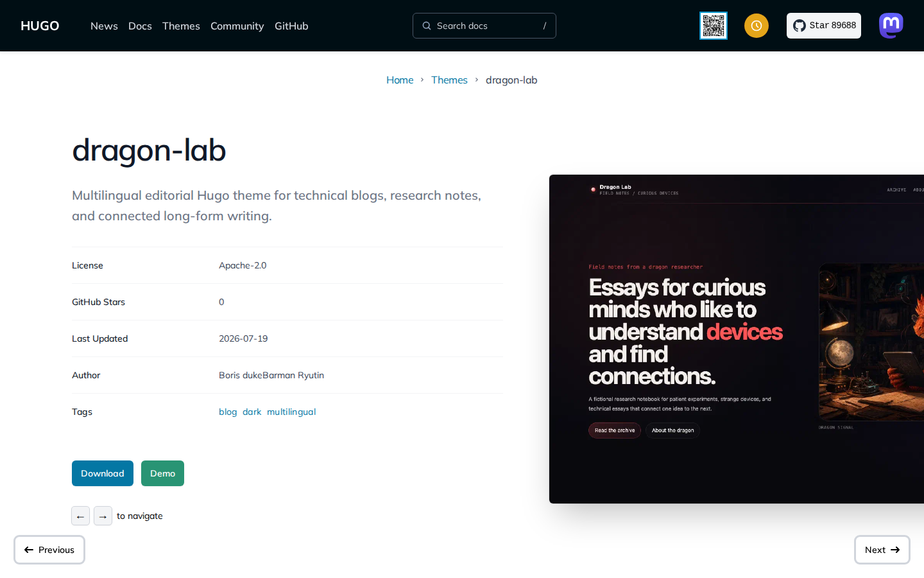Filter by the blog tag
Screen dimensions: 924x578
coord(228,412)
